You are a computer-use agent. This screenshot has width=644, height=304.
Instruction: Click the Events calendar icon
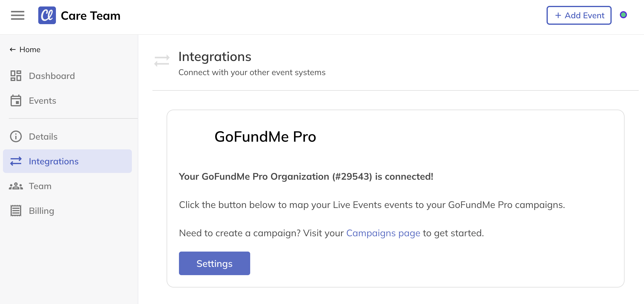pyautogui.click(x=16, y=100)
